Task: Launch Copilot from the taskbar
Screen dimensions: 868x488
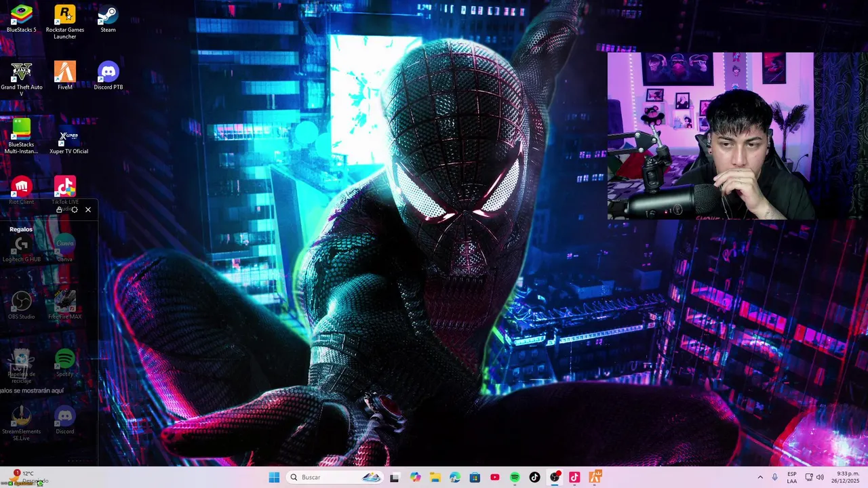Action: 415,477
